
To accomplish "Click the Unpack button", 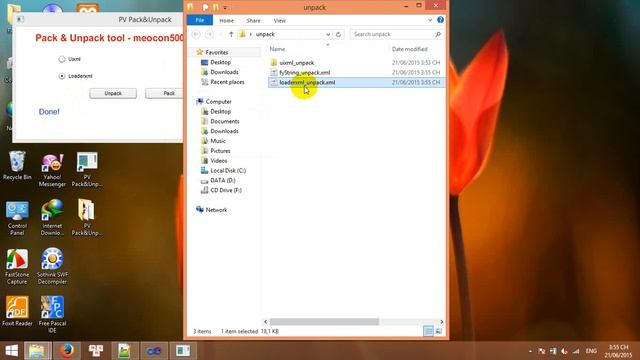I will (x=113, y=93).
